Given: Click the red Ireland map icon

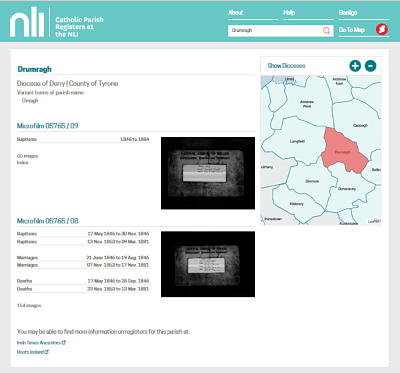Looking at the screenshot, I should 382,30.
